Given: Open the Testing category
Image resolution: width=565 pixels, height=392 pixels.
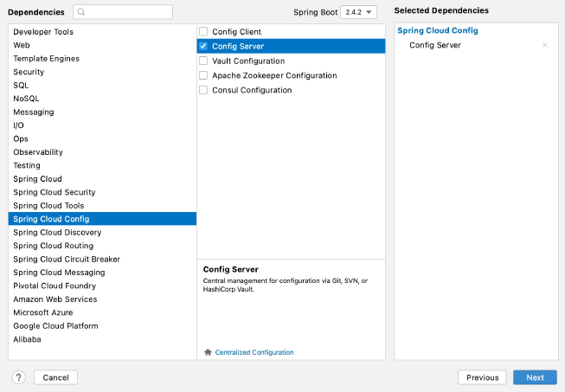Looking at the screenshot, I should pos(102,165).
